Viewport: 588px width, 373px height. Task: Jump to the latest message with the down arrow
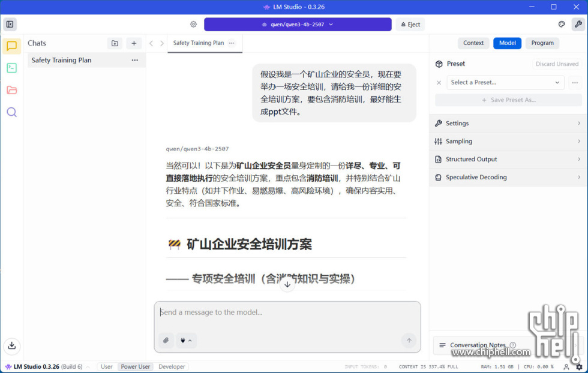tap(287, 284)
